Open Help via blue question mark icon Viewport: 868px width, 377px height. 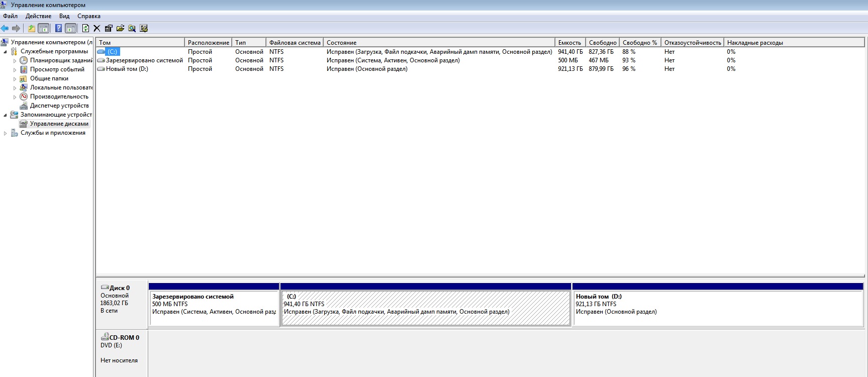click(59, 29)
